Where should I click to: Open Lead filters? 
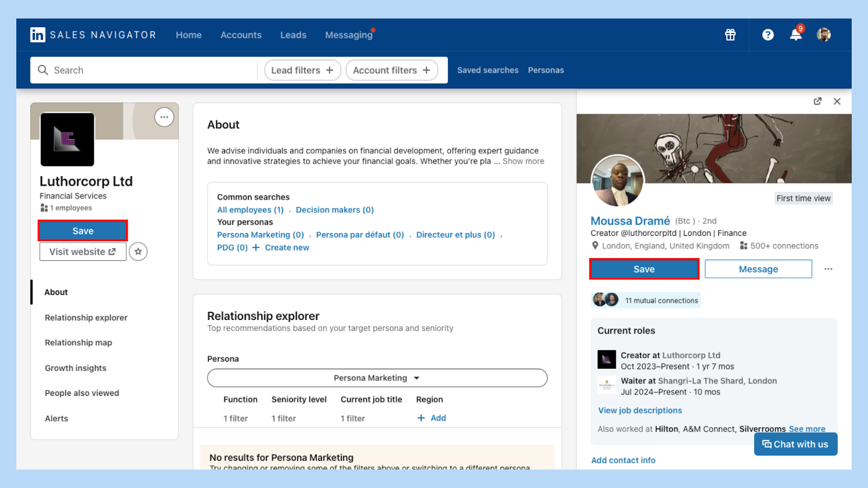(302, 70)
